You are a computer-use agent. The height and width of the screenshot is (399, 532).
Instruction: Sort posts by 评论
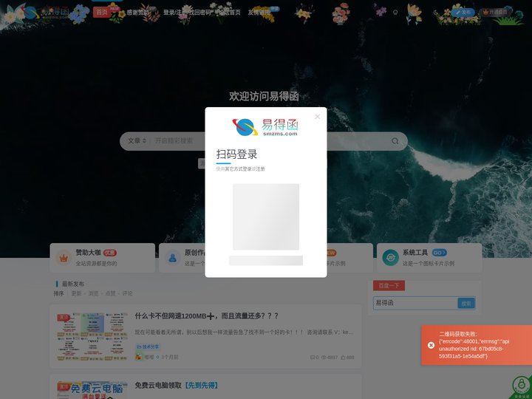(127, 293)
